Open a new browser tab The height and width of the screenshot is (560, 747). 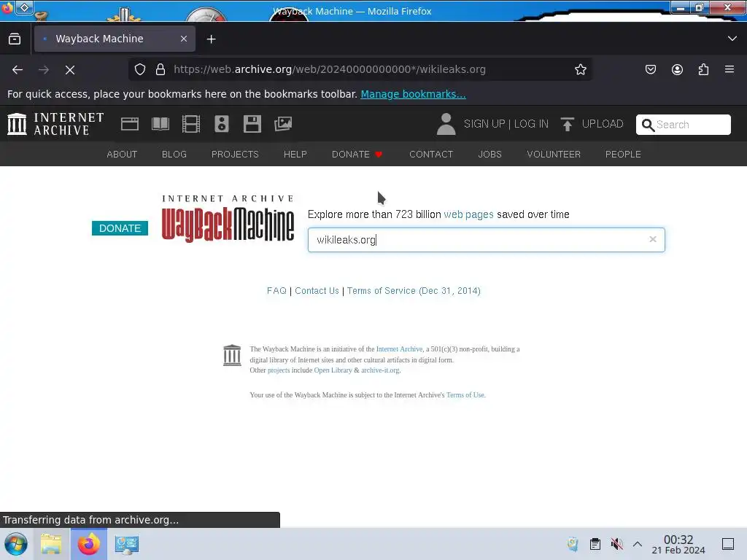pos(211,39)
